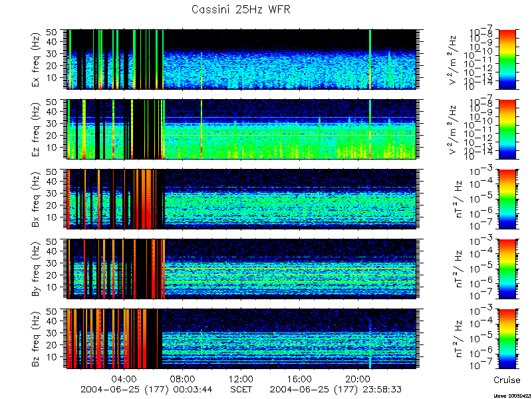532x399 pixels.
Task: Click the title 'Cassini 25Hz WFR'
Action: 241,9
